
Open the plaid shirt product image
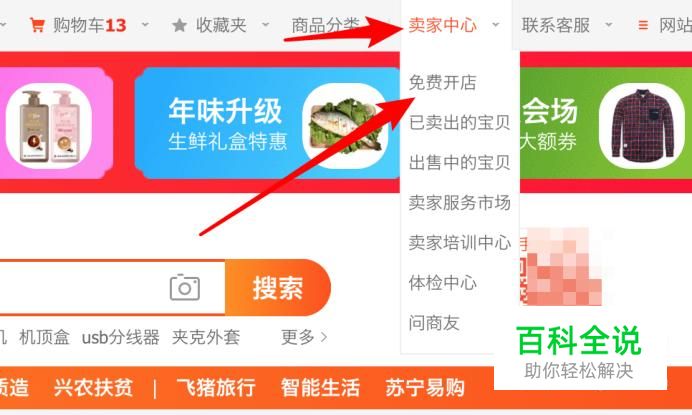[x=642, y=126]
